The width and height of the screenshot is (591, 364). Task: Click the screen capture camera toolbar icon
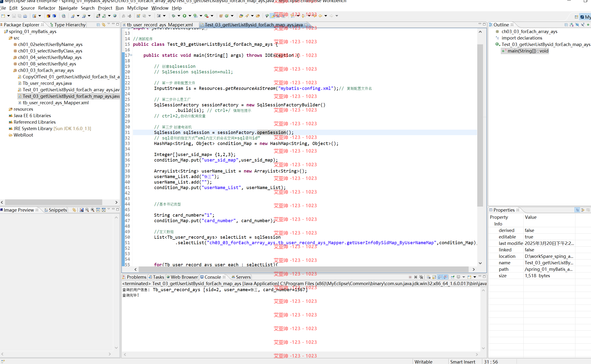click(x=159, y=16)
